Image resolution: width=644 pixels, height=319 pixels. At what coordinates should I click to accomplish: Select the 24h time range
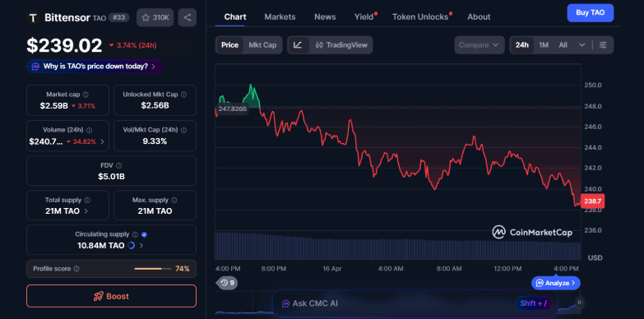(522, 45)
